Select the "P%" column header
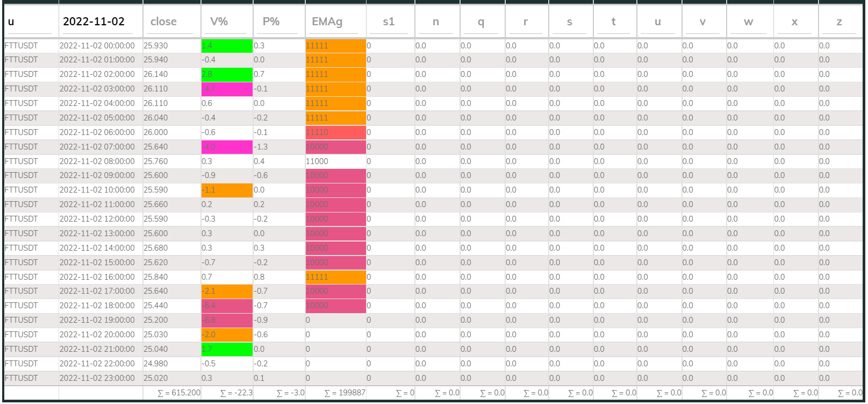Viewport: 868px width, 404px height. click(x=271, y=22)
